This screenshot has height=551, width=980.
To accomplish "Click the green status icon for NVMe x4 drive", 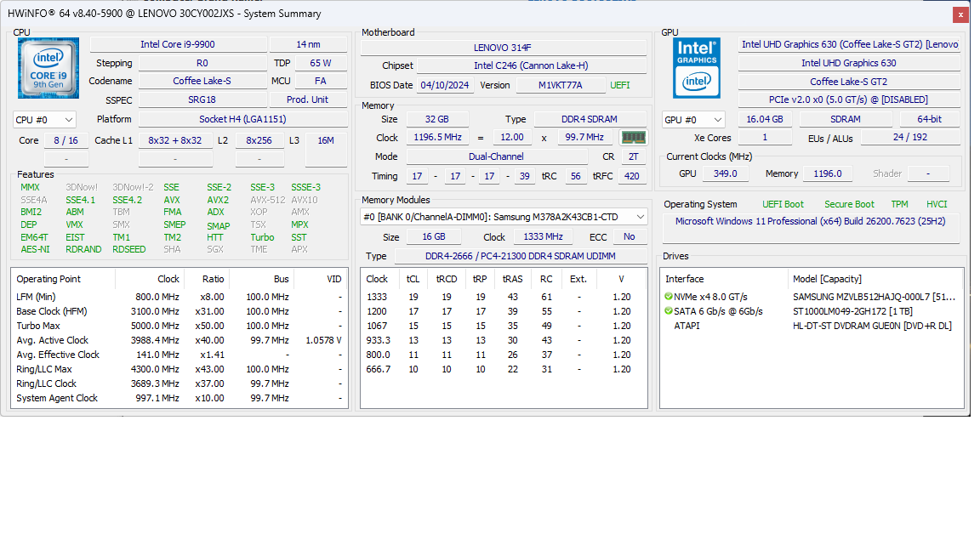I will pos(669,296).
